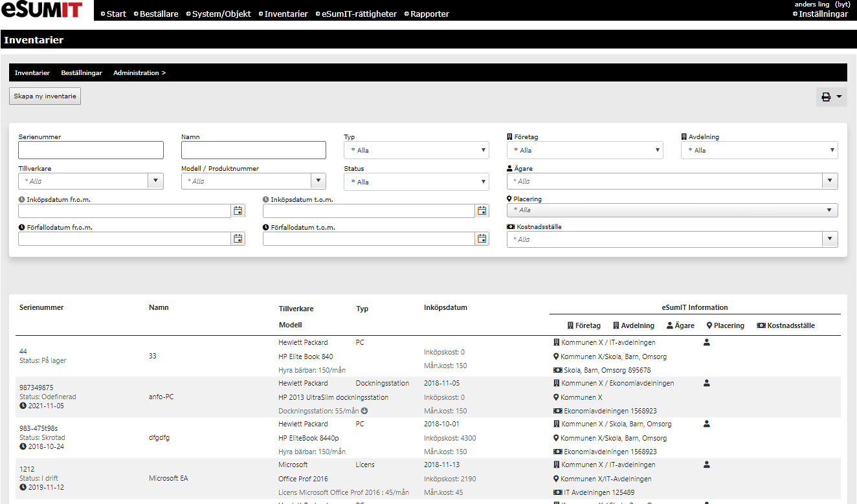Click Placering column header
This screenshot has height=504, width=857.
click(x=726, y=325)
